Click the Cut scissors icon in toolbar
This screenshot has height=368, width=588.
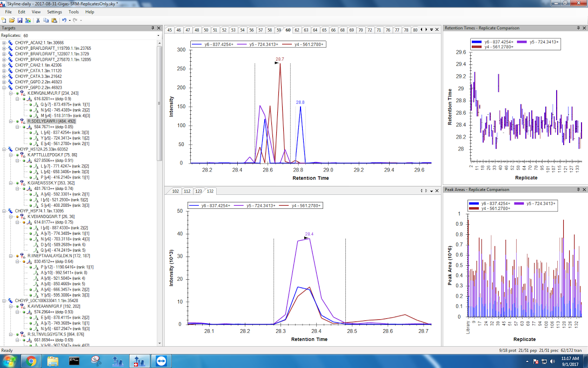(38, 20)
